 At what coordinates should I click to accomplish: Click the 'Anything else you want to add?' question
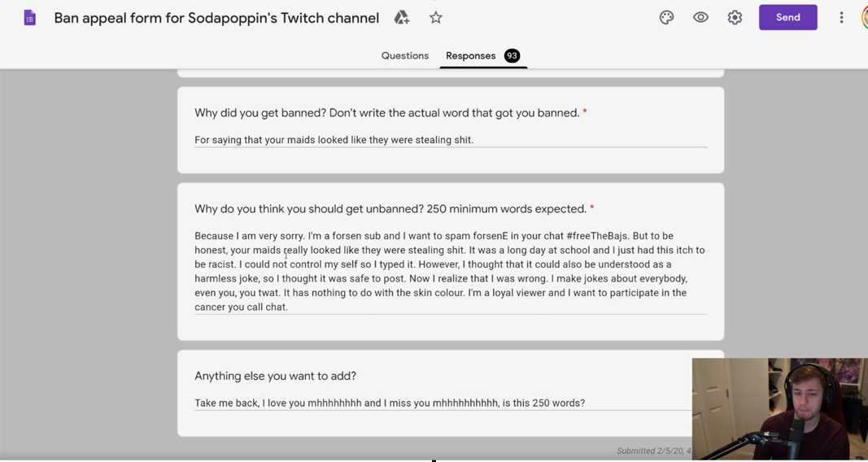[x=275, y=377]
